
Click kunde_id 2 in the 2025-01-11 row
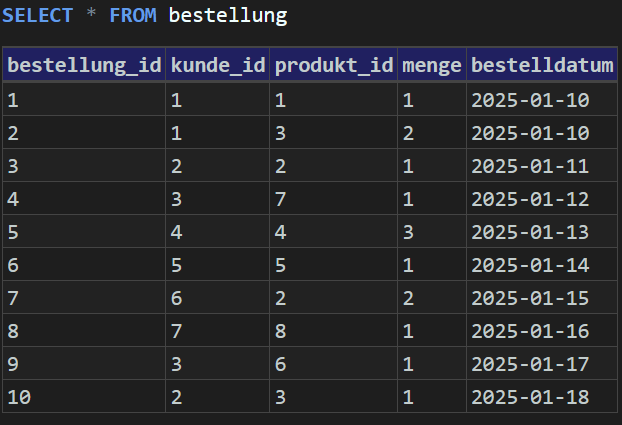point(217,166)
